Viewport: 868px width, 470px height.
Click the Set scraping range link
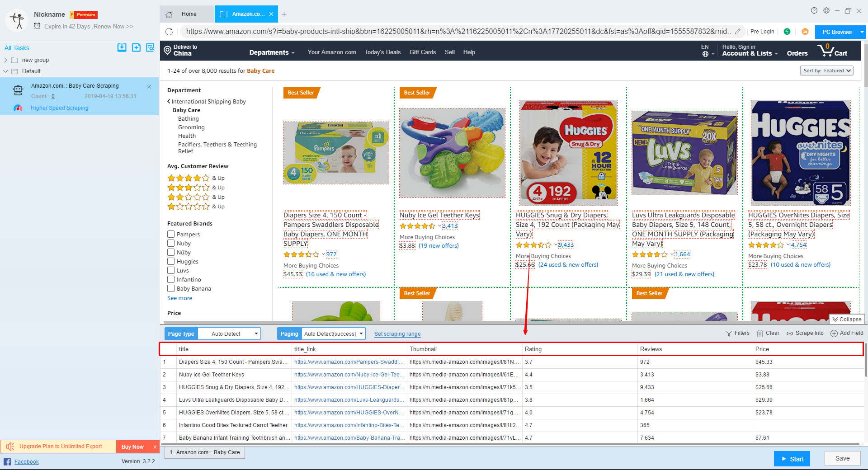397,334
